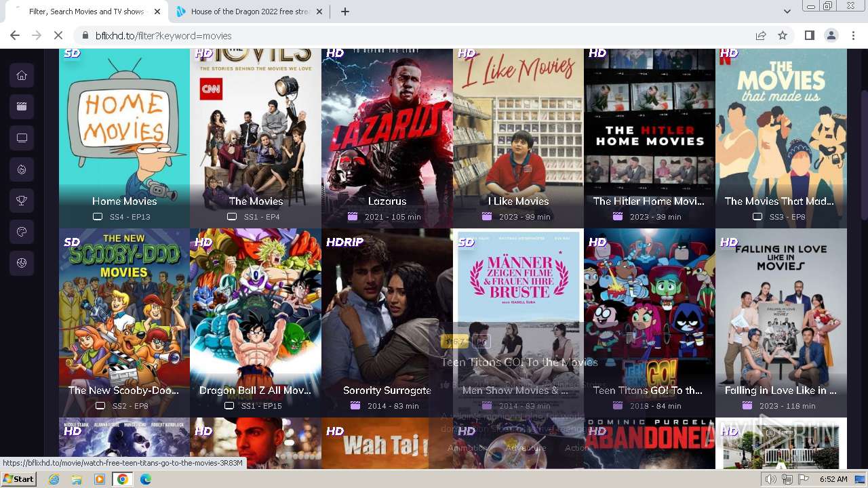The image size is (868, 488).
Task: Bookmark this page with the star icon
Action: [783, 35]
